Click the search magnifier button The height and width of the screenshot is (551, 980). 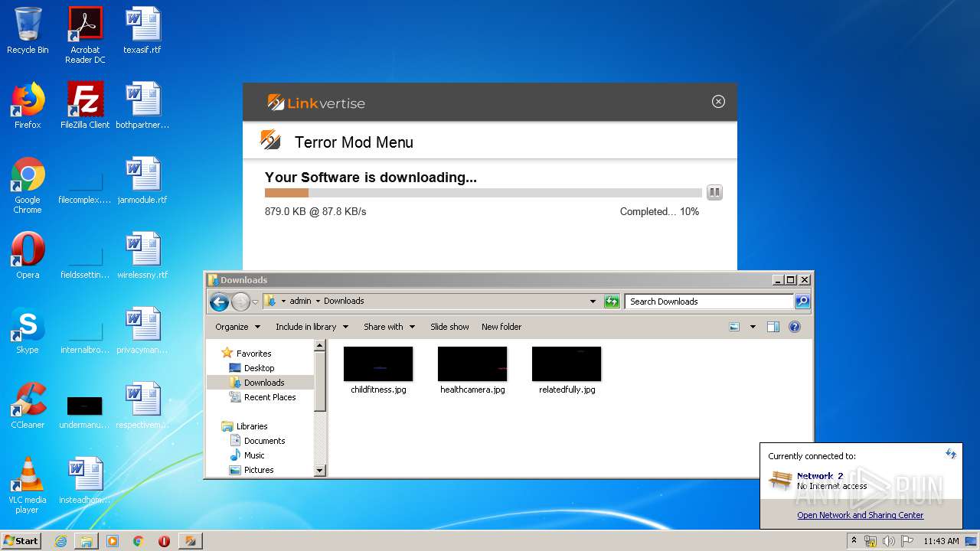(802, 302)
